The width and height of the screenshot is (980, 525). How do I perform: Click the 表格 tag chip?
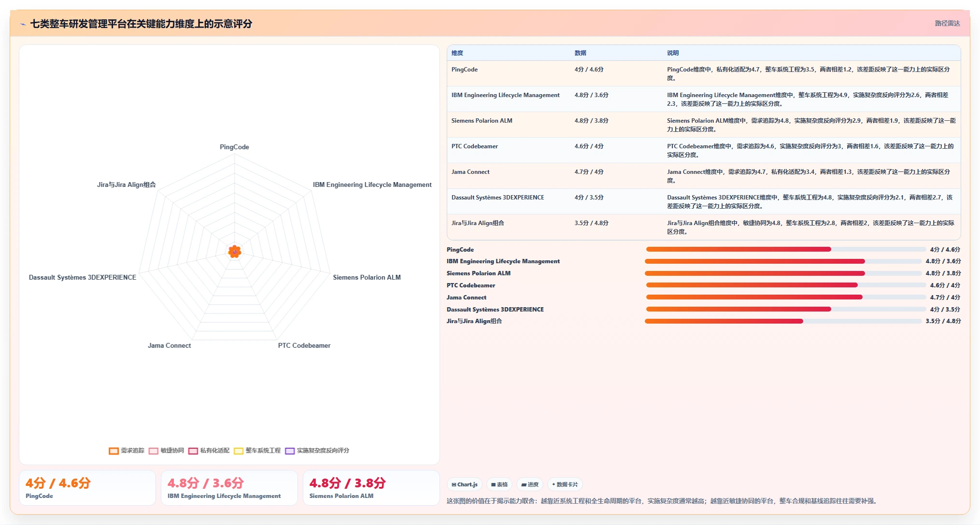click(x=499, y=484)
